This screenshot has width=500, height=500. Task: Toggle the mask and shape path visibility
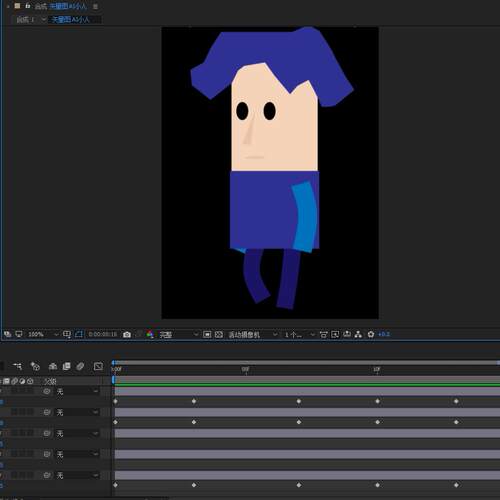78,334
